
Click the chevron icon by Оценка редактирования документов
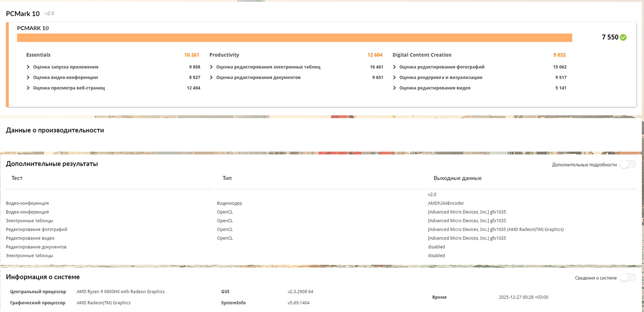coord(211,77)
